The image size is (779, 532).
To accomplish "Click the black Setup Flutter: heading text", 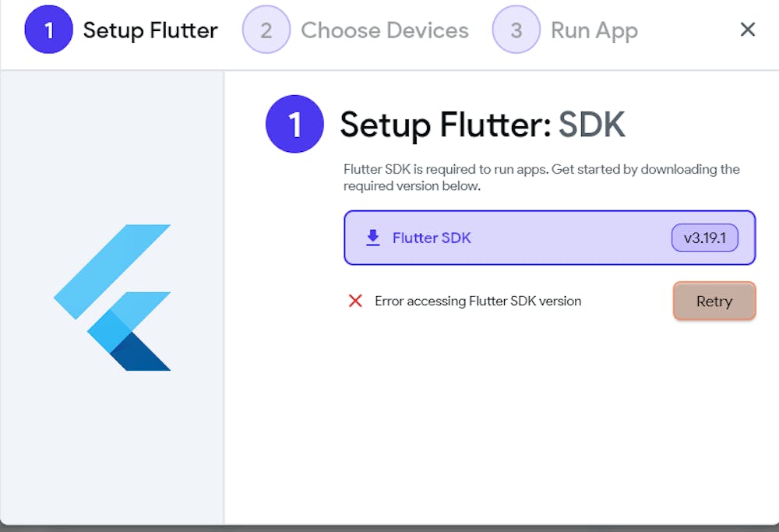I will [445, 125].
